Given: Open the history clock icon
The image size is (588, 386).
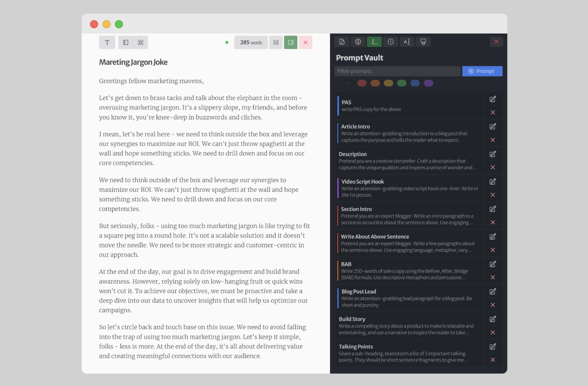Looking at the screenshot, I should coord(390,42).
